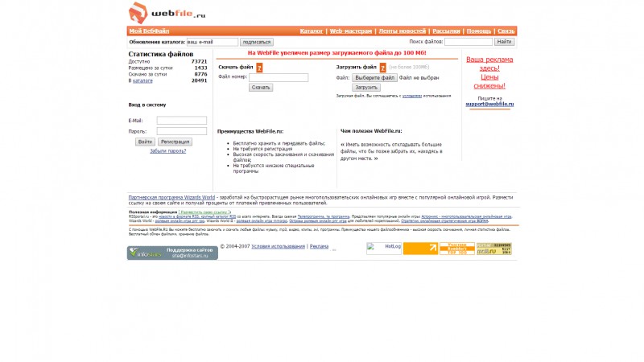Open the Рассылки menu item
The width and height of the screenshot is (644, 362).
[446, 31]
